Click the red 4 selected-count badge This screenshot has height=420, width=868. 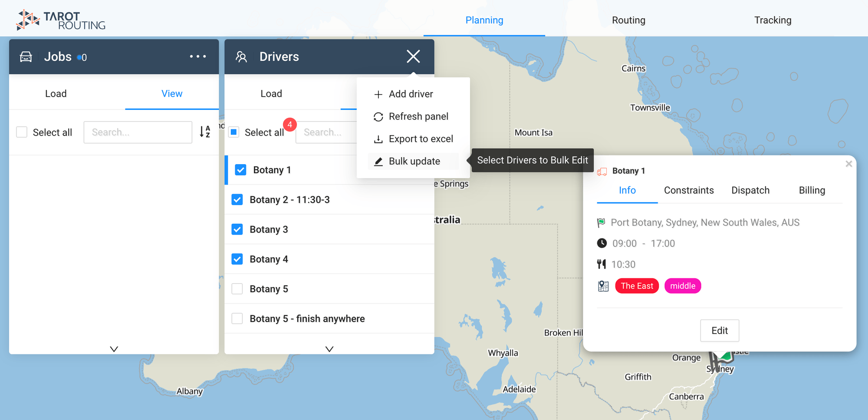(x=290, y=125)
